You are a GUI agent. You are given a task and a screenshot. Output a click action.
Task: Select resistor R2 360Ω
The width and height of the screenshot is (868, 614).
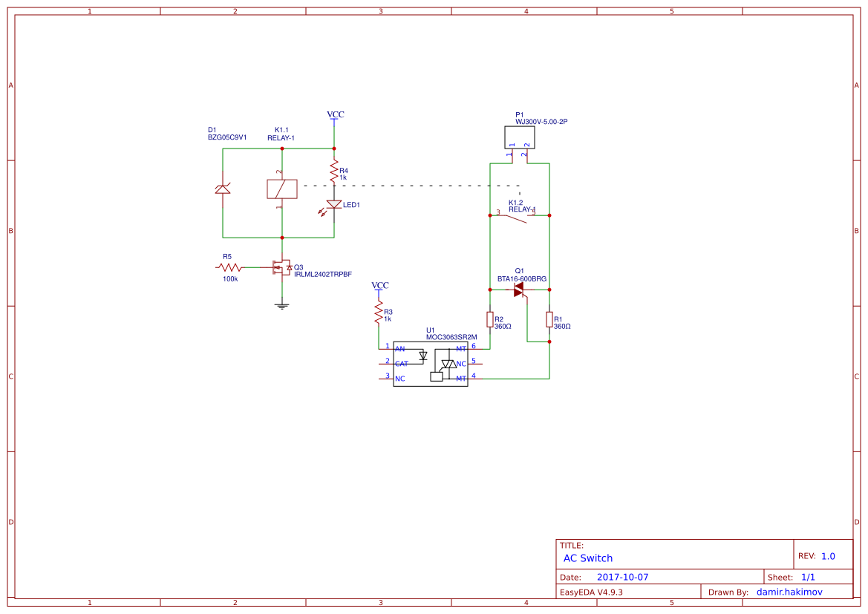(490, 319)
